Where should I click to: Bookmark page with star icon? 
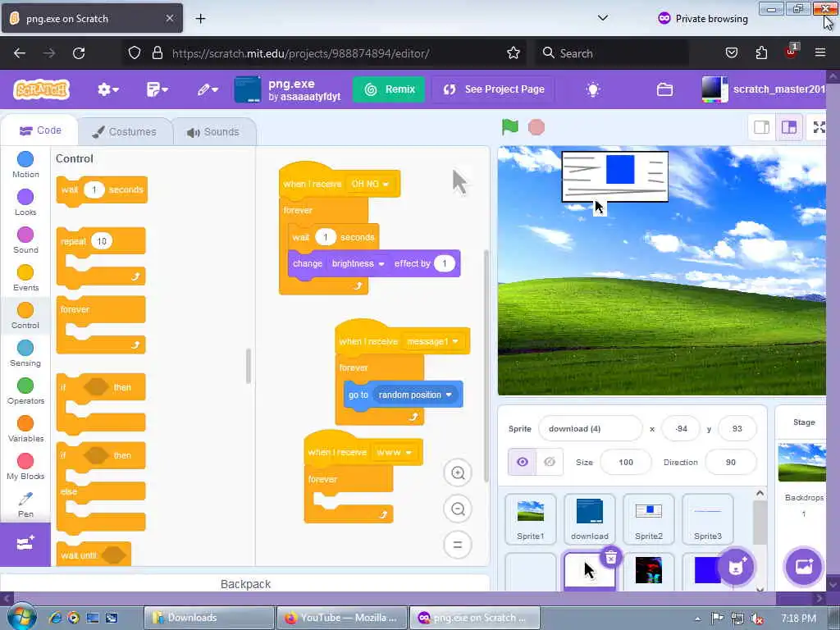(x=514, y=53)
